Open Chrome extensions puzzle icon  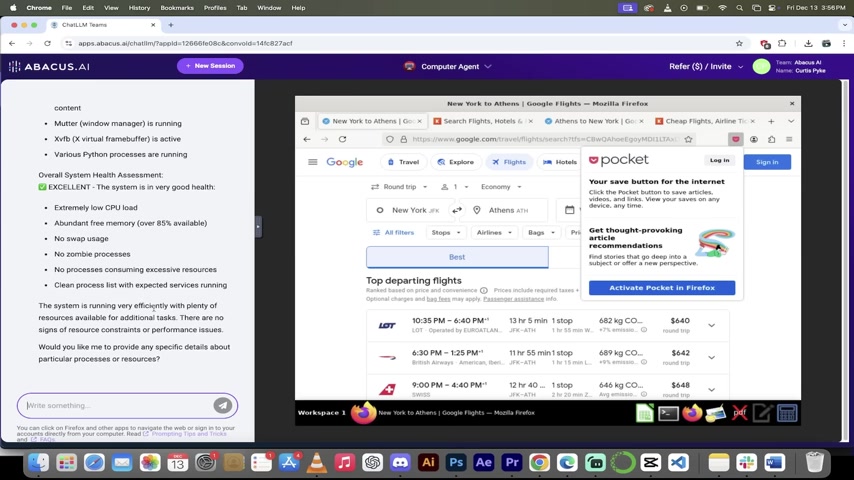click(783, 43)
